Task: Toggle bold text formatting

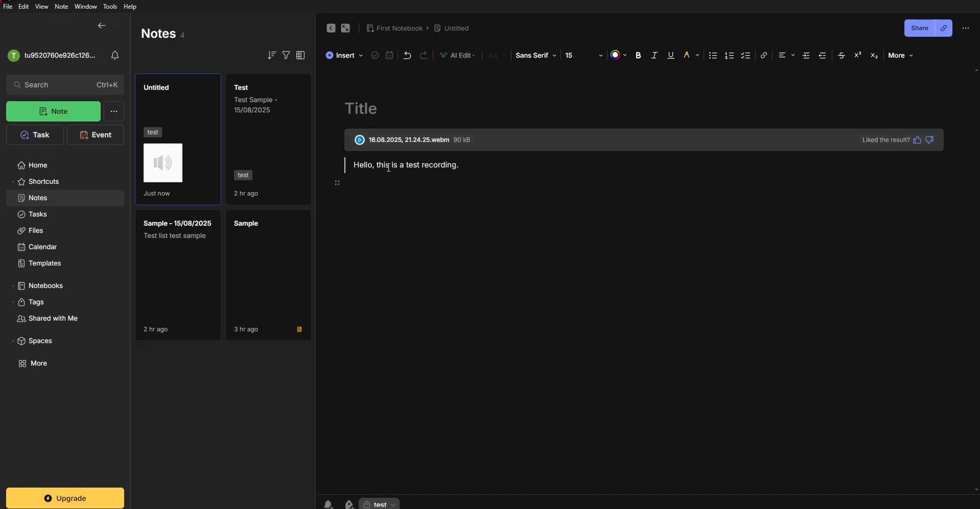Action: coord(639,56)
